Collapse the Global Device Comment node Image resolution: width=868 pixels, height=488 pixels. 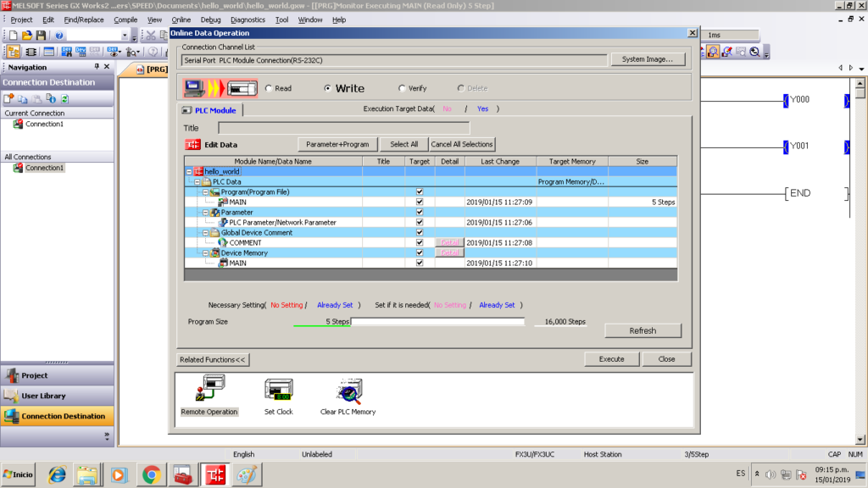(x=205, y=233)
